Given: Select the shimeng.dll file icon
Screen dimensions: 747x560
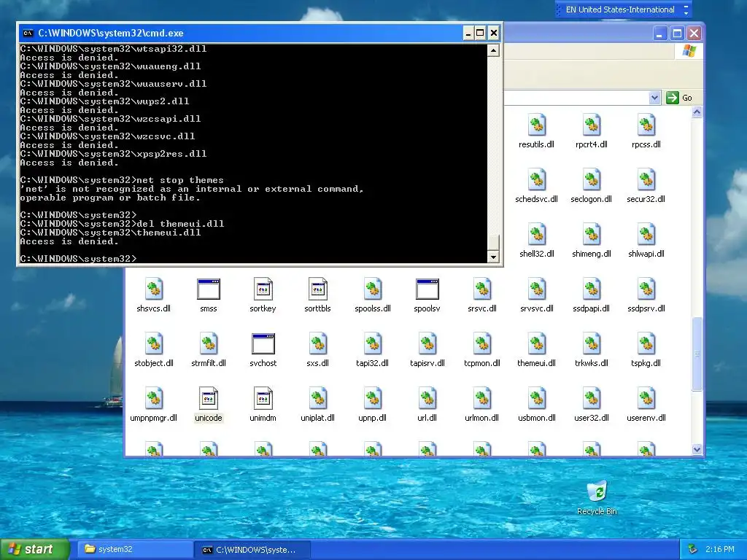Looking at the screenshot, I should [591, 234].
